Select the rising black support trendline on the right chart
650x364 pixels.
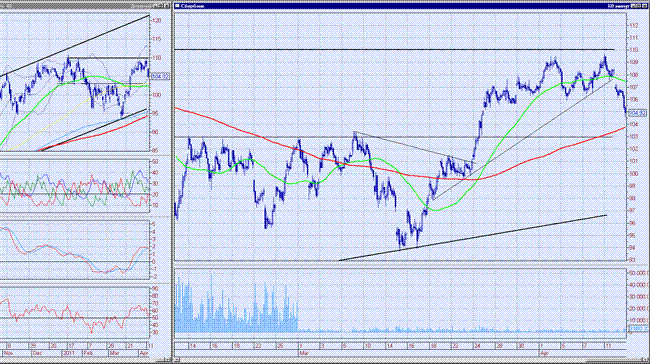click(x=473, y=238)
